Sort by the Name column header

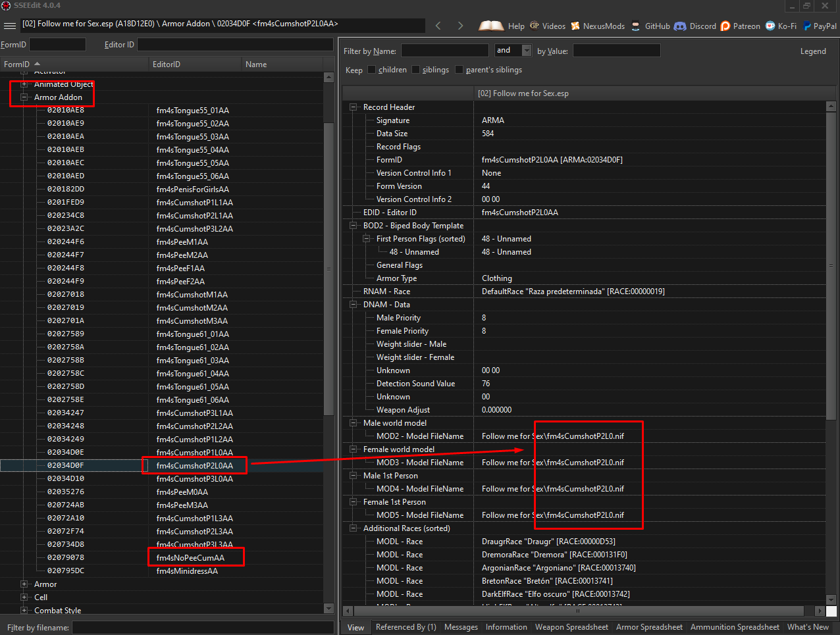pos(283,64)
